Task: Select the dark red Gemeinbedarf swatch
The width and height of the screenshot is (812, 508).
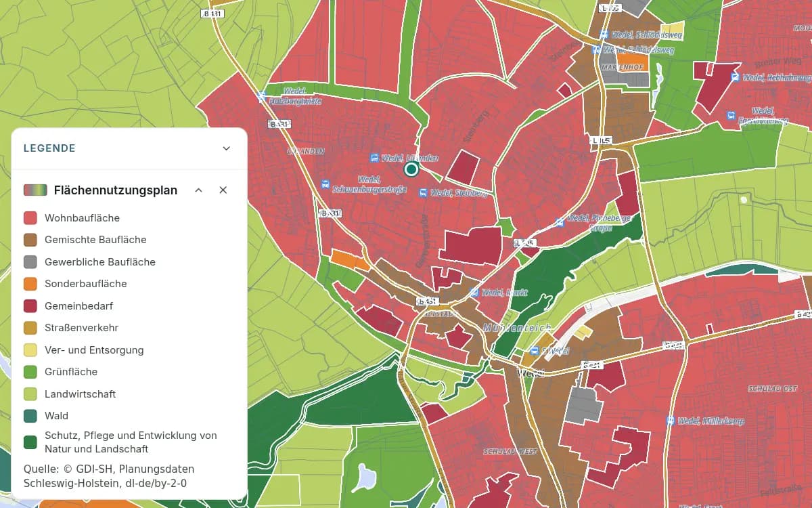Action: [30, 306]
